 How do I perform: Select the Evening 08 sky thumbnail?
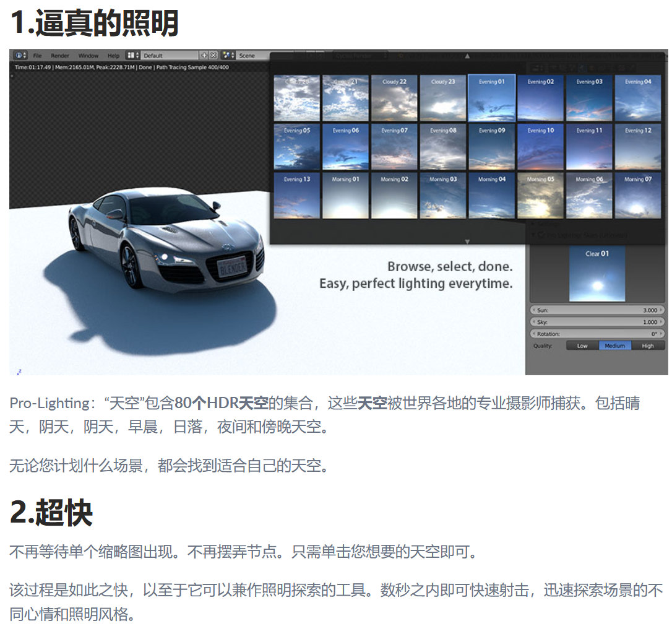point(442,147)
